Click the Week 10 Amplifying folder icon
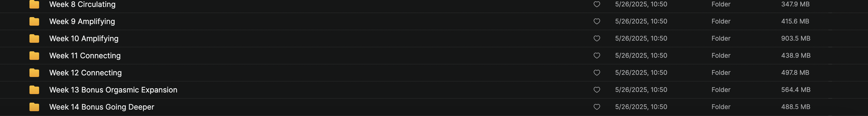Viewport: 868px width, 116px height. (34, 39)
